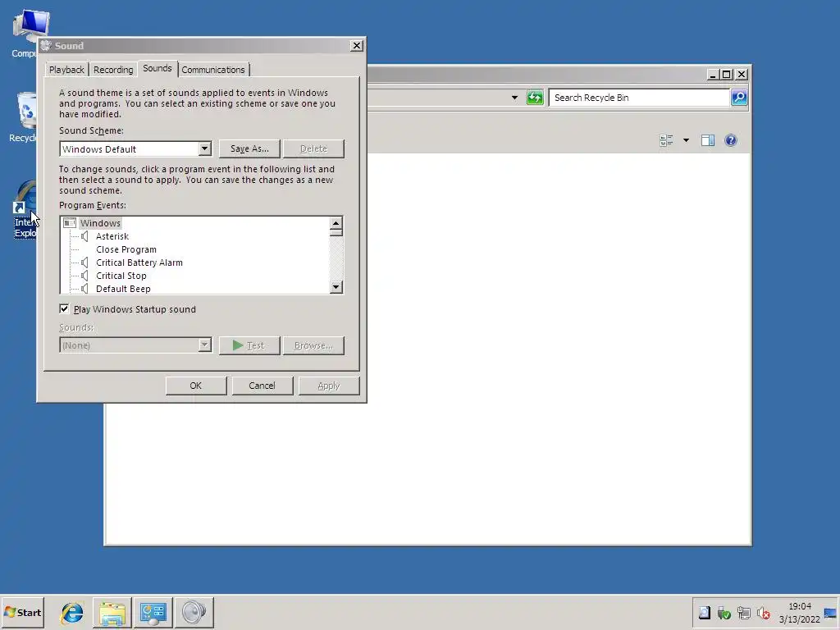Image resolution: width=840 pixels, height=630 pixels.
Task: Click the Sound taskbar button
Action: click(x=194, y=612)
